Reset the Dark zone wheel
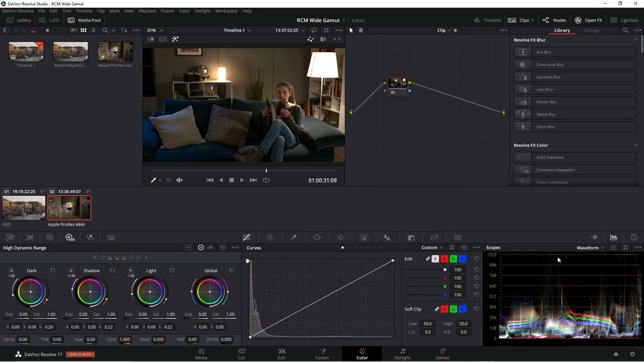Image resolution: width=644 pixels, height=362 pixels. pos(52,270)
